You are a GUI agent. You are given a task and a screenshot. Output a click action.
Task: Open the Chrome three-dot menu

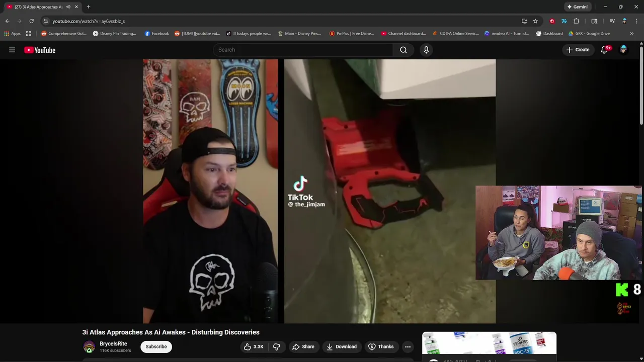636,21
